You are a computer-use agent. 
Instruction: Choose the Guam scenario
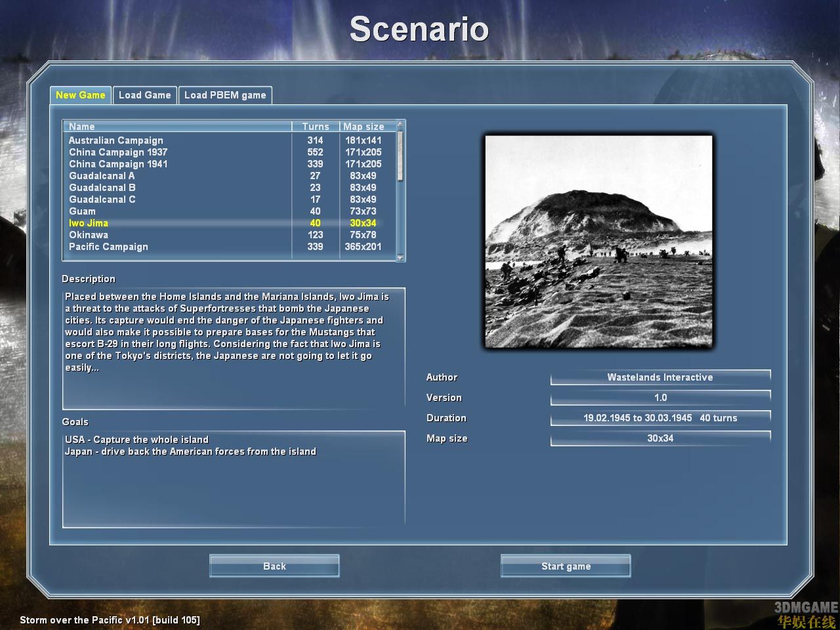point(82,211)
